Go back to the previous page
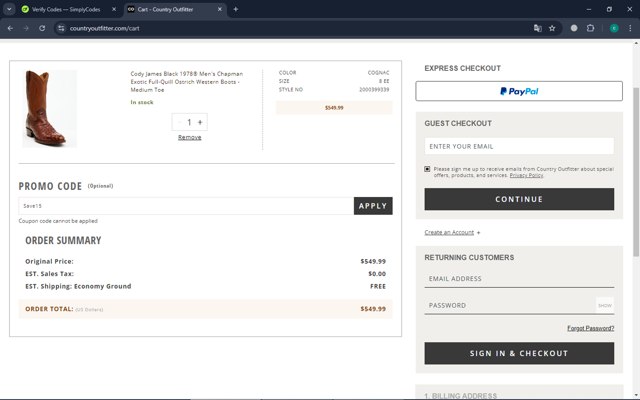Screen dimensions: 640x400 tap(10, 28)
